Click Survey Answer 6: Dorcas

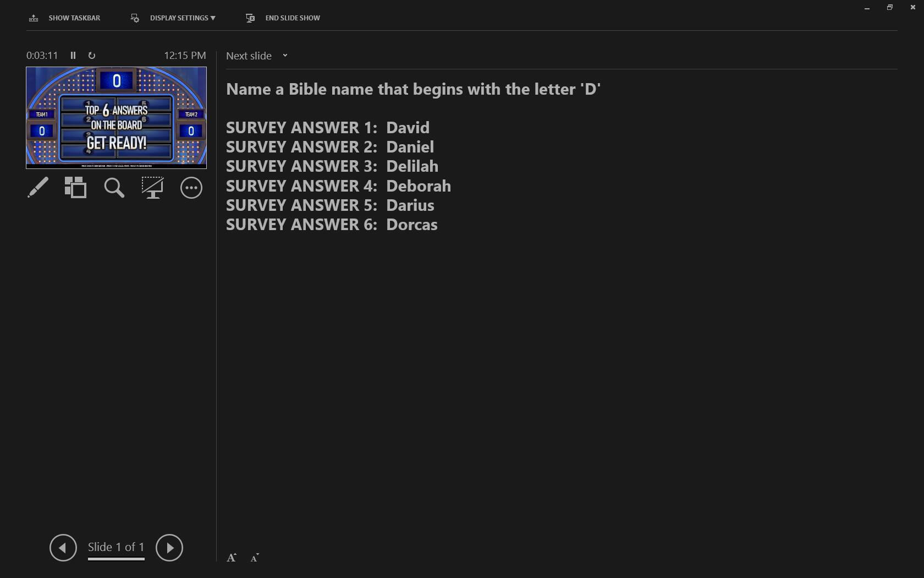click(332, 225)
